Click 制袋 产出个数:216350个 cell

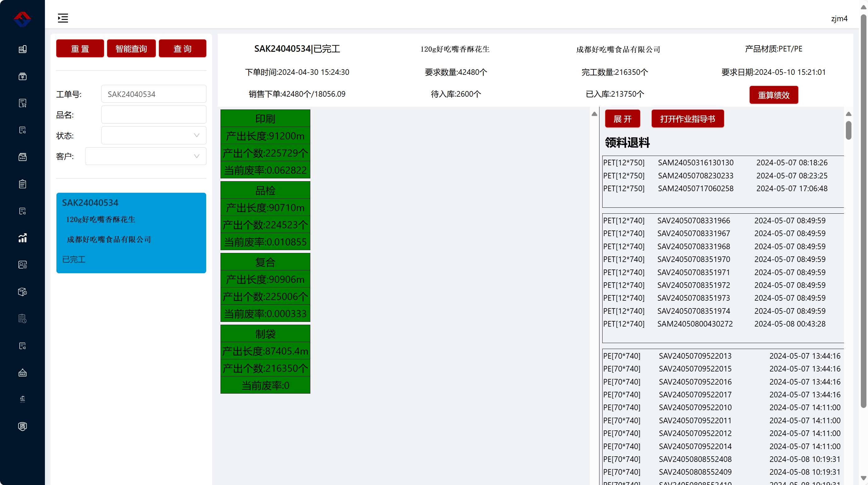(265, 368)
